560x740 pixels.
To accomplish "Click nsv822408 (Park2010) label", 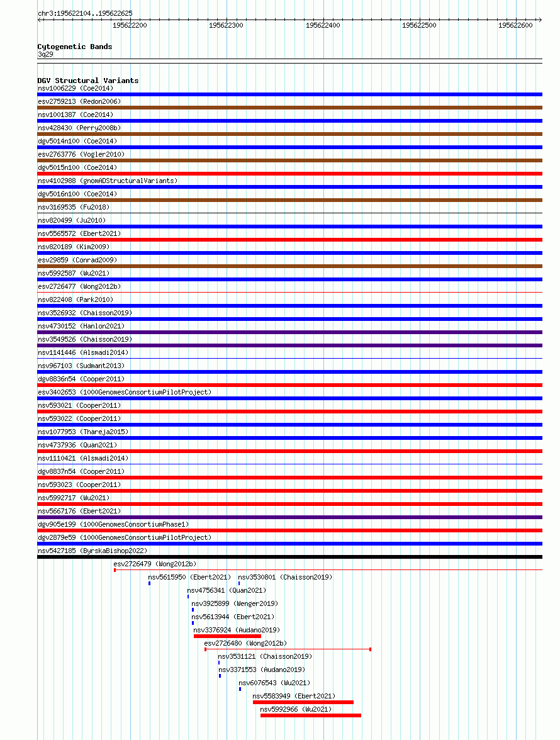I will pyautogui.click(x=76, y=300).
